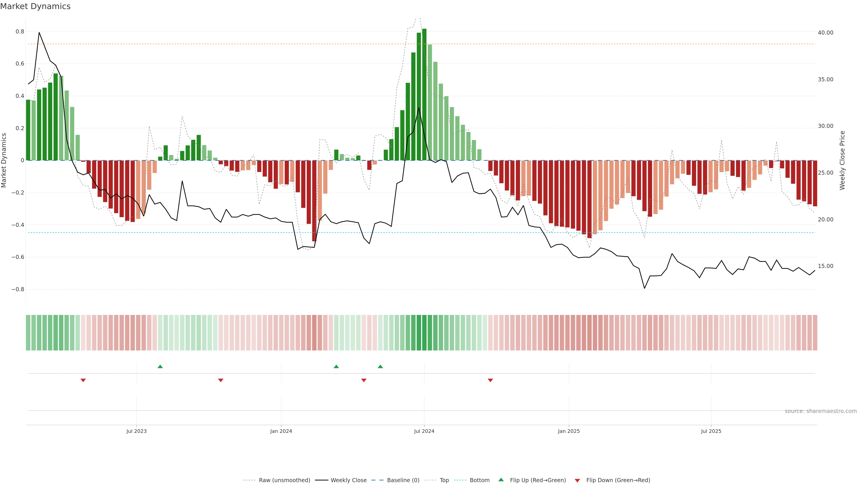Viewport: 868px width, 488px height.
Task: Click the rightmost green Flip Up triangle marker
Action: 380,366
